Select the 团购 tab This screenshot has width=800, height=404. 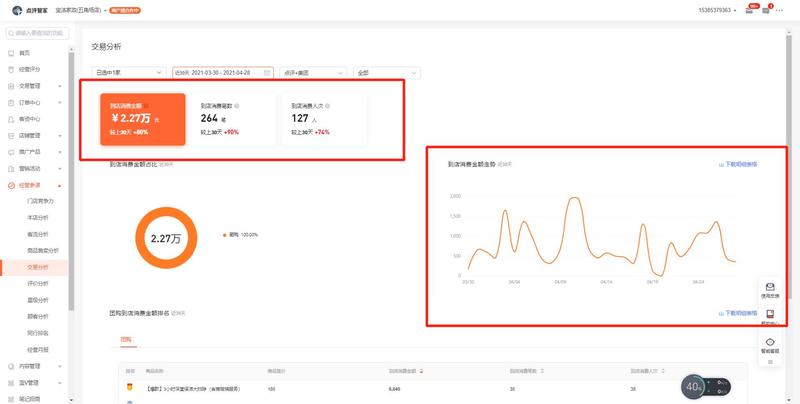pyautogui.click(x=126, y=339)
